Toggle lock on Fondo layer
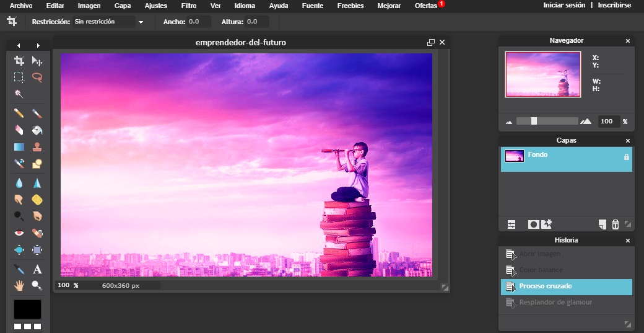 tap(626, 157)
